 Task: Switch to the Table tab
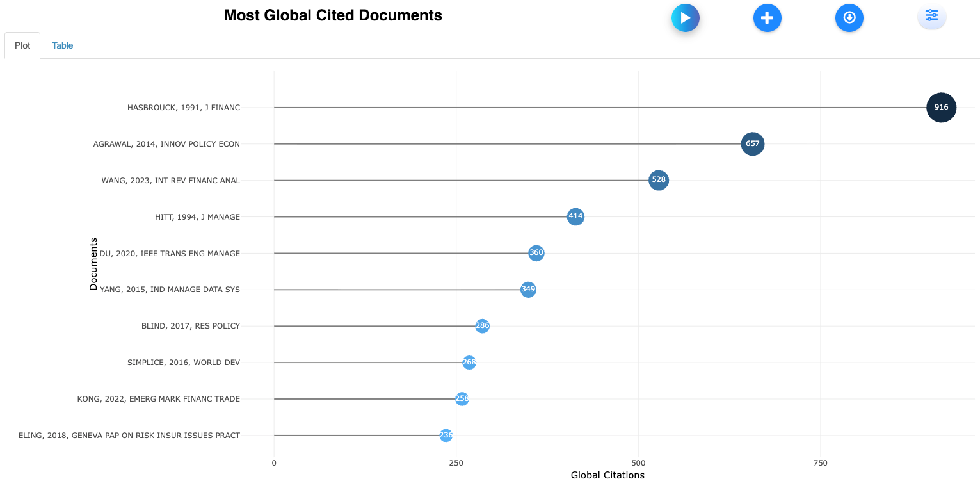63,45
